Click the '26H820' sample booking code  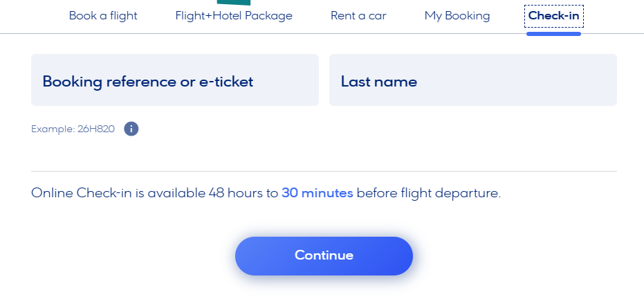96,129
